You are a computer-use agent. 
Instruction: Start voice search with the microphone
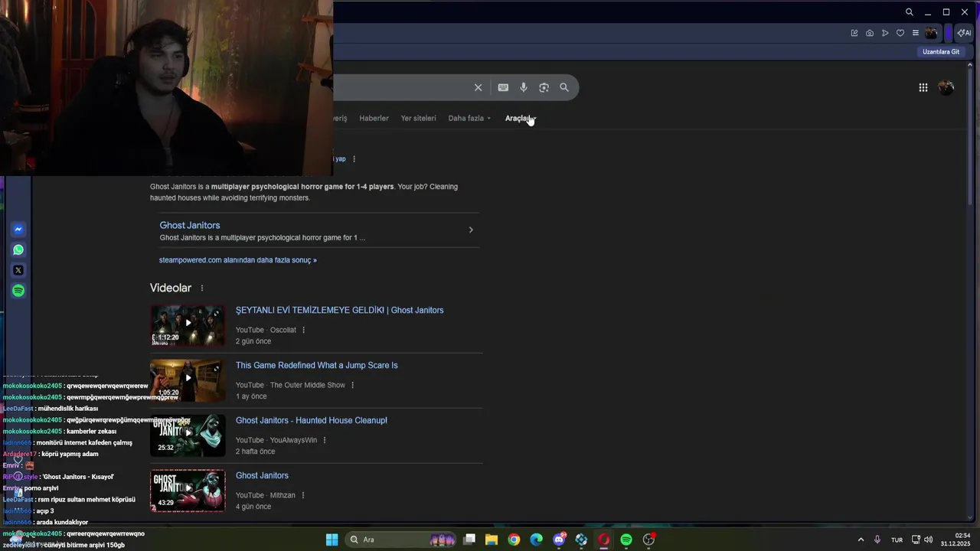click(x=524, y=87)
